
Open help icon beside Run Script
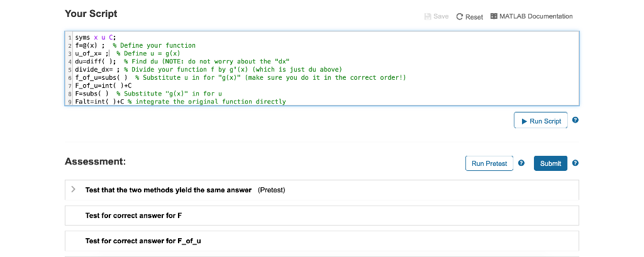pos(575,120)
